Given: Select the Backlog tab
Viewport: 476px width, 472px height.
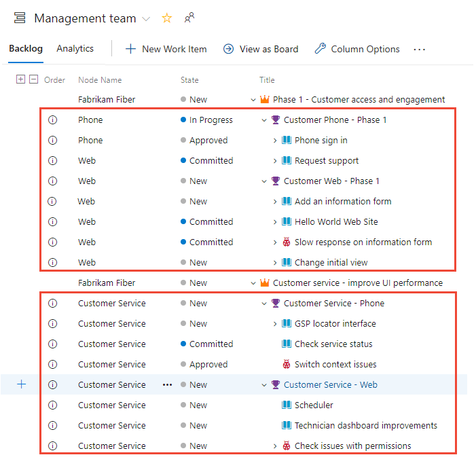Looking at the screenshot, I should [x=26, y=49].
